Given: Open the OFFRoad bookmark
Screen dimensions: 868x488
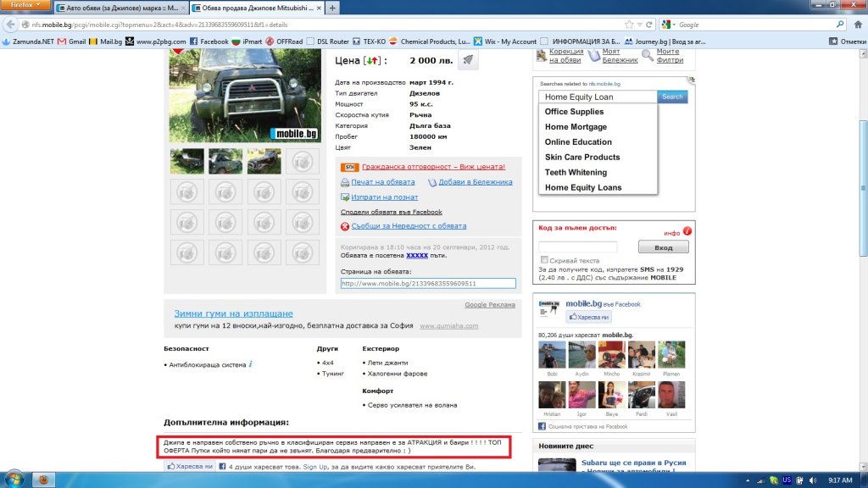Looking at the screenshot, I should (284, 42).
